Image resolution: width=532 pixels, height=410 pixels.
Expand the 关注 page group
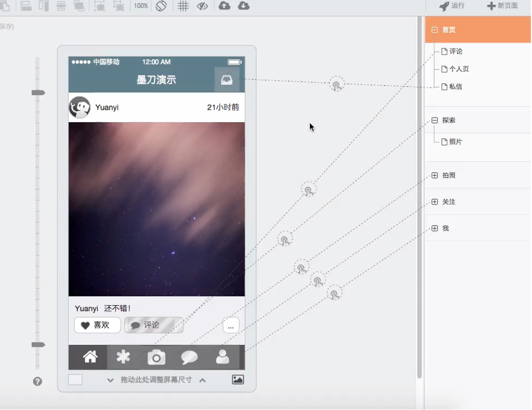435,202
